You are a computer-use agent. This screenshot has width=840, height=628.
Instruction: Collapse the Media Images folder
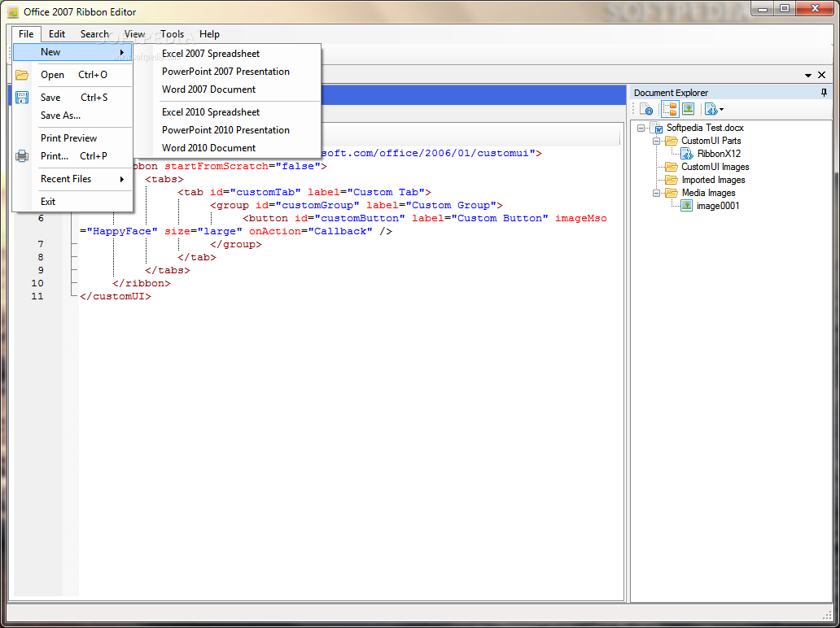click(656, 193)
